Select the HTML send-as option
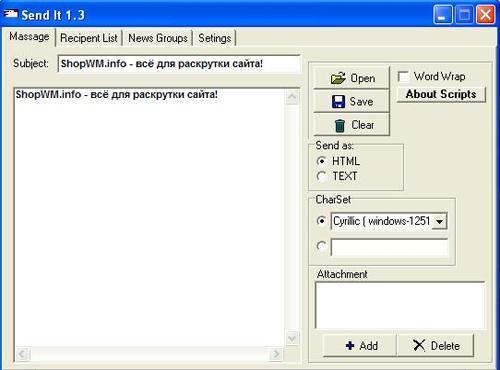Screen dimensions: 500x370 [321, 161]
